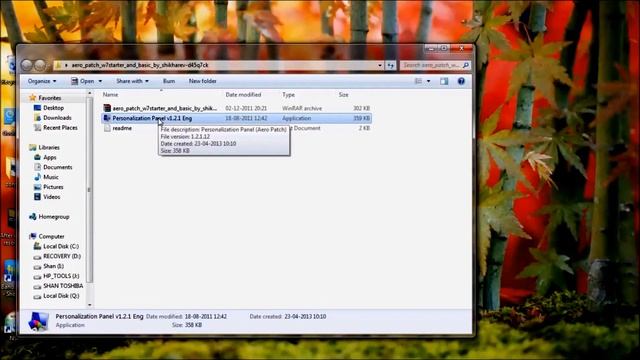Change view using the views icon
640x360 pixels.
click(418, 81)
